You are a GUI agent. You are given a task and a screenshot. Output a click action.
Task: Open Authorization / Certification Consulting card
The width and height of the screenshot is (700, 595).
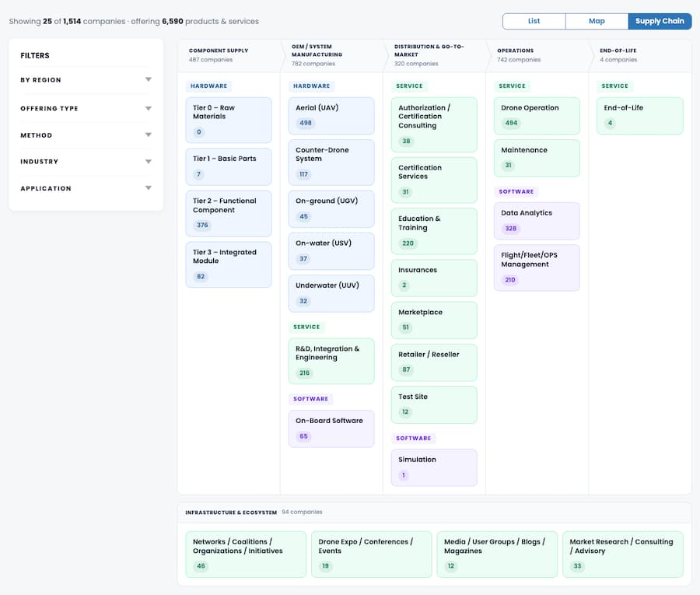434,124
